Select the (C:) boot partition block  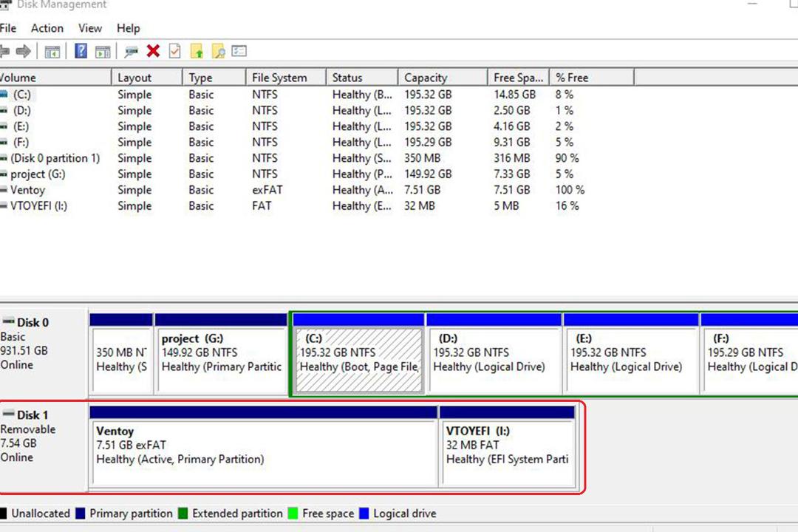click(359, 354)
